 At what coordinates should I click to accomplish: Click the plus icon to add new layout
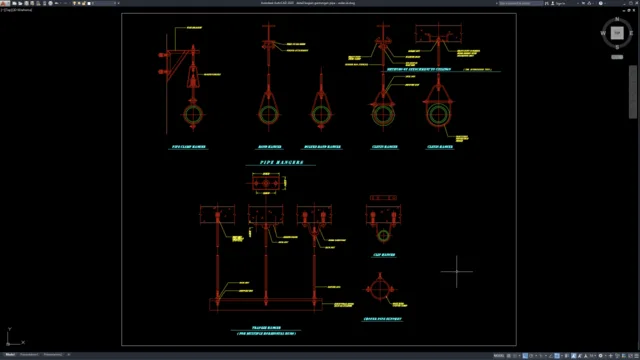69,355
